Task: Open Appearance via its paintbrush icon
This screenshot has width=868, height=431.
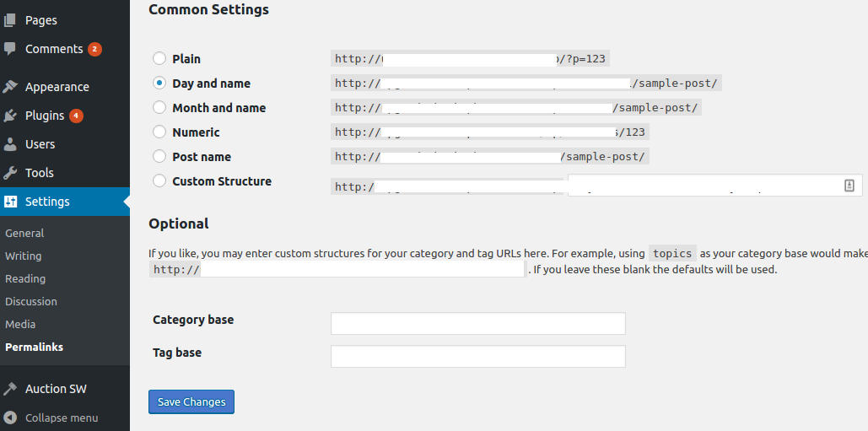Action: [10, 87]
